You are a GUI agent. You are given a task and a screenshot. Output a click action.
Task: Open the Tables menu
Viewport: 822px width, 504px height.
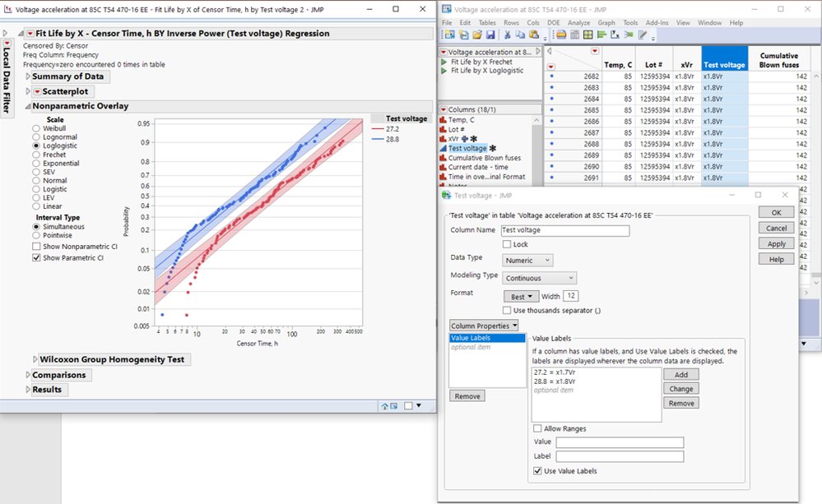[x=487, y=23]
